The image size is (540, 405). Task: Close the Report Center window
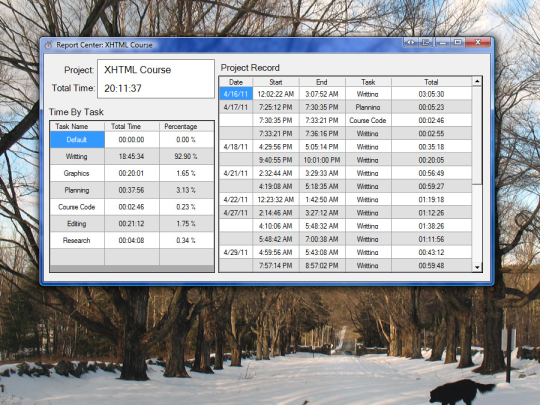(478, 42)
